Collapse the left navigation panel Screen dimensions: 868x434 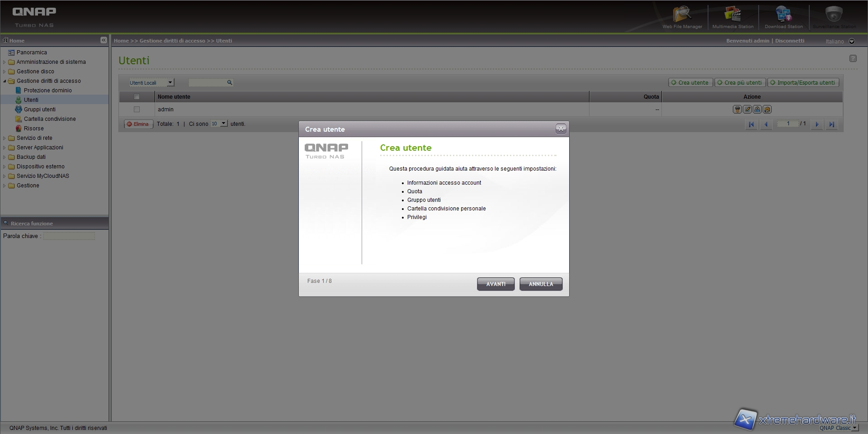(104, 40)
